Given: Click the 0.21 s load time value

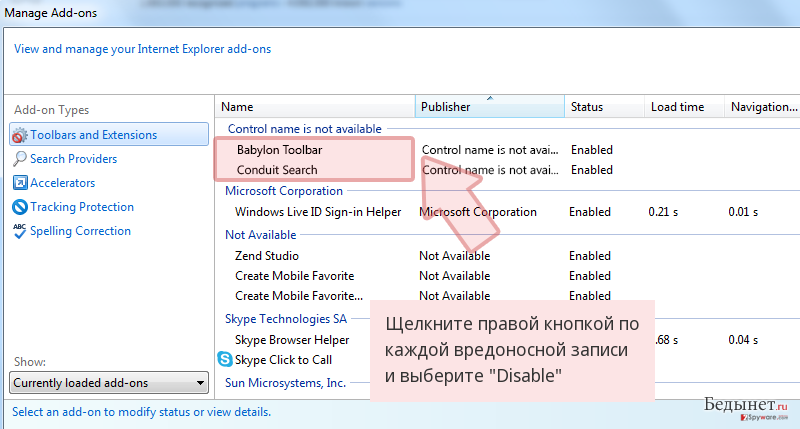Looking at the screenshot, I should click(663, 212).
